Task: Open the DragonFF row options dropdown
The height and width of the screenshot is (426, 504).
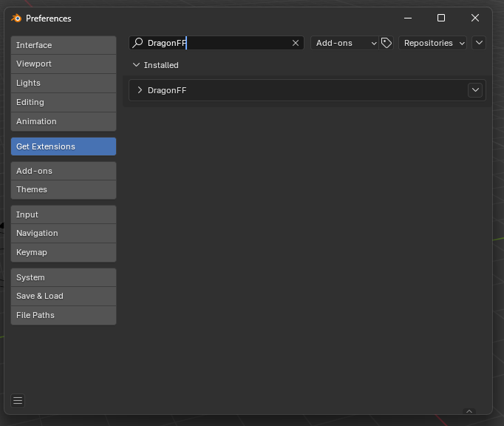Action: point(475,90)
